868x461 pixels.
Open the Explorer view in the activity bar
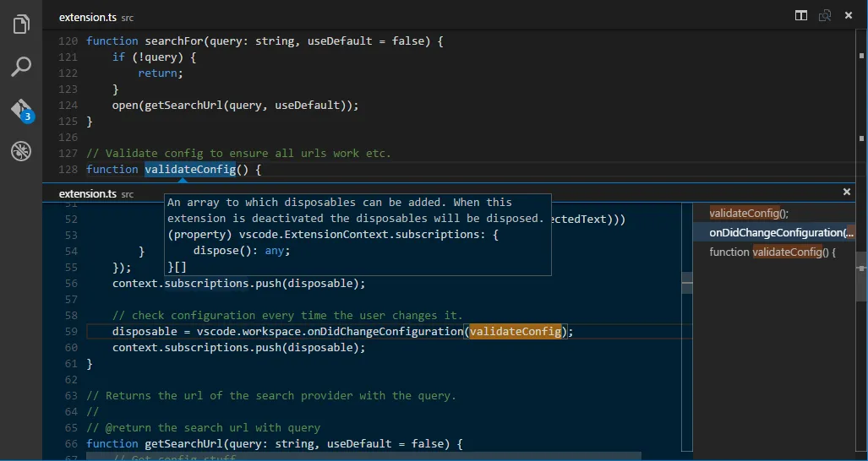click(x=21, y=24)
